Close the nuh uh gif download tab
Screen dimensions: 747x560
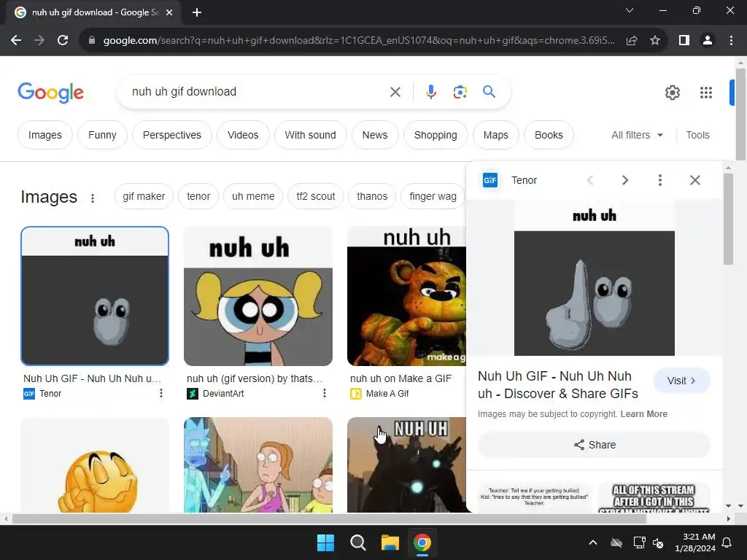pos(169,12)
